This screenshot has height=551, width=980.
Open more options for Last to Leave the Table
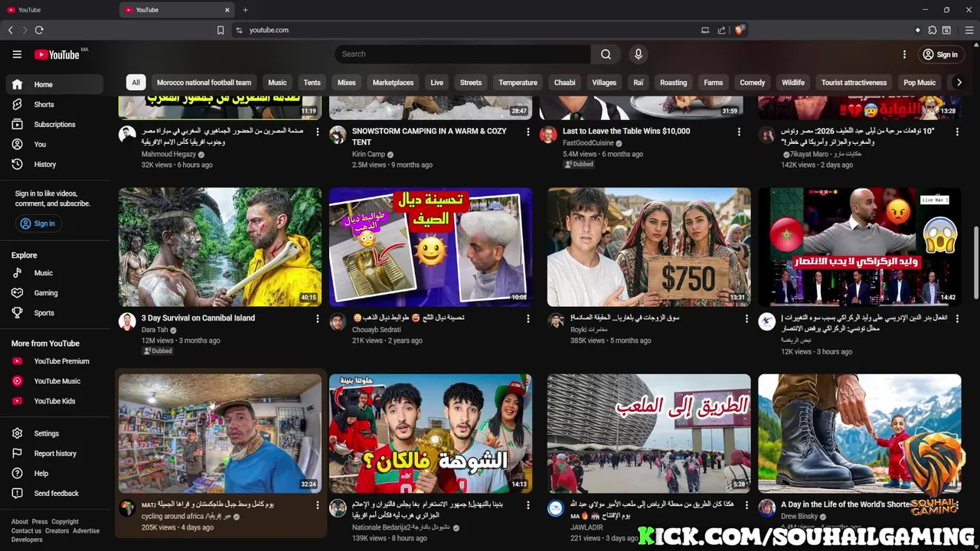(x=739, y=132)
